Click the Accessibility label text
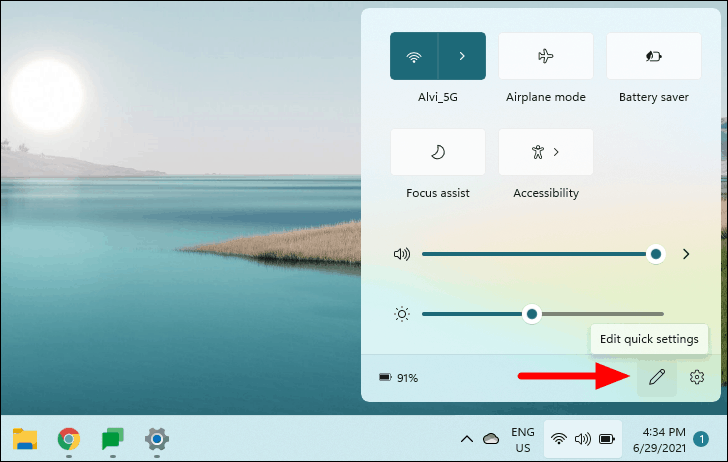The width and height of the screenshot is (728, 462). pyautogui.click(x=546, y=193)
